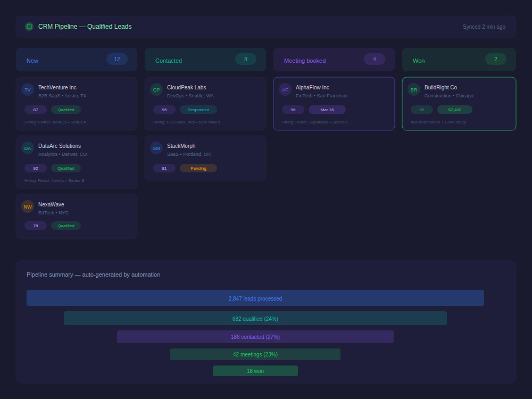Click AlphaFlow's score badge 96
The image size is (532, 399).
[x=293, y=110]
